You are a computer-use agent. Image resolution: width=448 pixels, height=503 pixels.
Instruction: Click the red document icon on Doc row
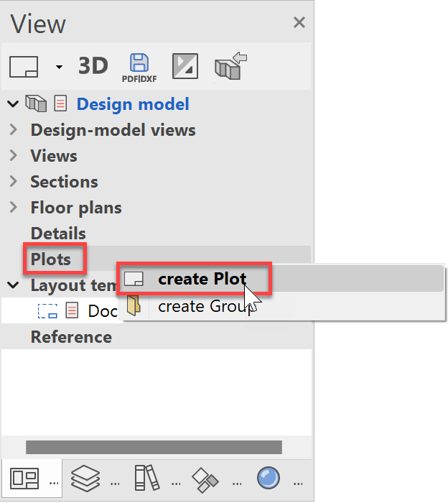72,310
